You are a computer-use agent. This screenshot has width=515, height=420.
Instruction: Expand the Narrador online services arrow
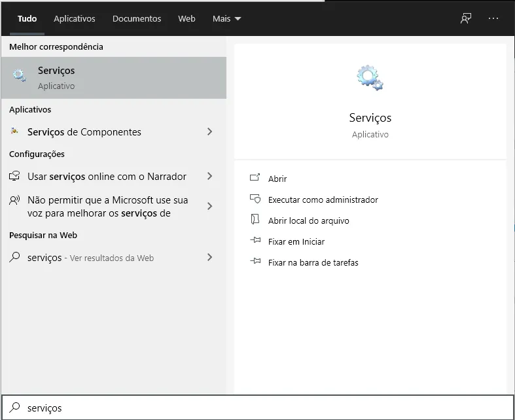[x=209, y=177]
